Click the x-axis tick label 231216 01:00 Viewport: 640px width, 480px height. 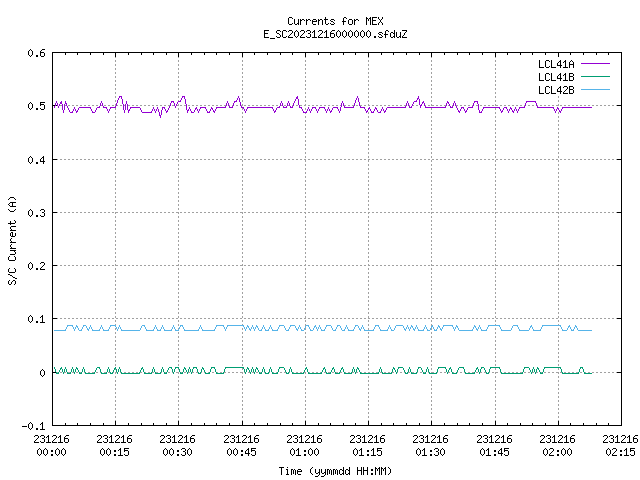(x=304, y=446)
